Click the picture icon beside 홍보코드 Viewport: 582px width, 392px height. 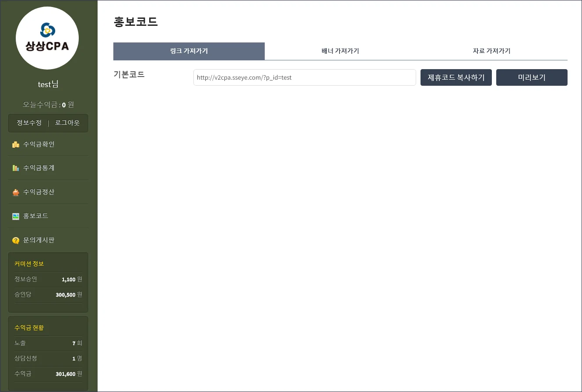[16, 216]
